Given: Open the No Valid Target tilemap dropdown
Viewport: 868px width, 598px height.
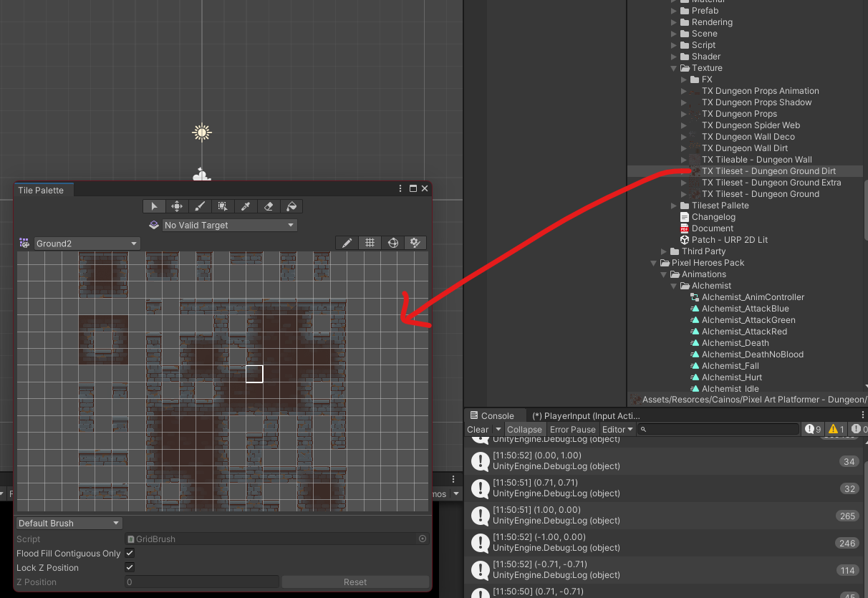Looking at the screenshot, I should [x=229, y=225].
